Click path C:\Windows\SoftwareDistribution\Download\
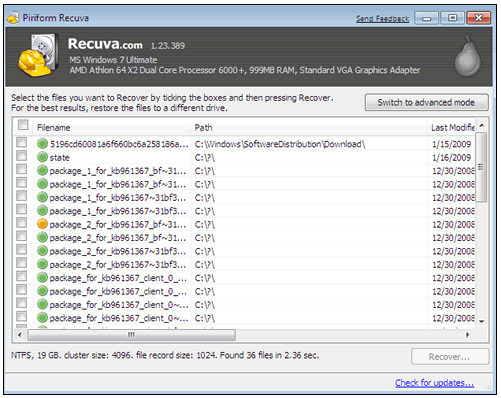 (x=280, y=144)
